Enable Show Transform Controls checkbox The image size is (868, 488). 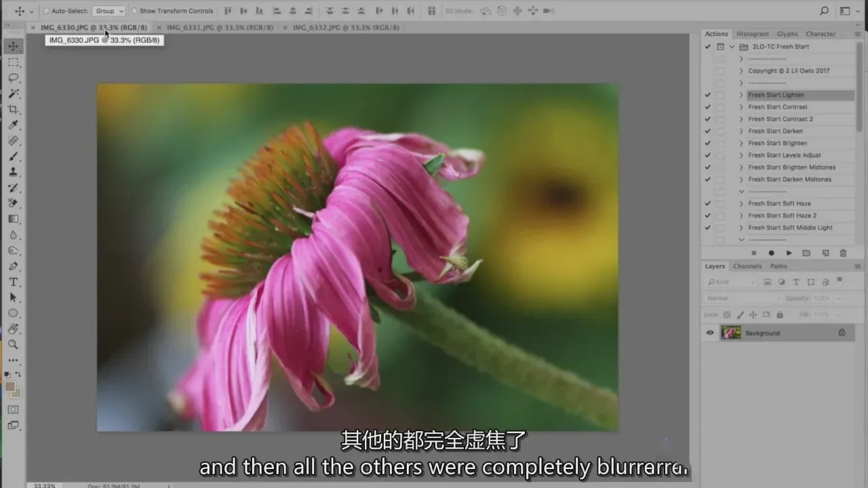(134, 11)
